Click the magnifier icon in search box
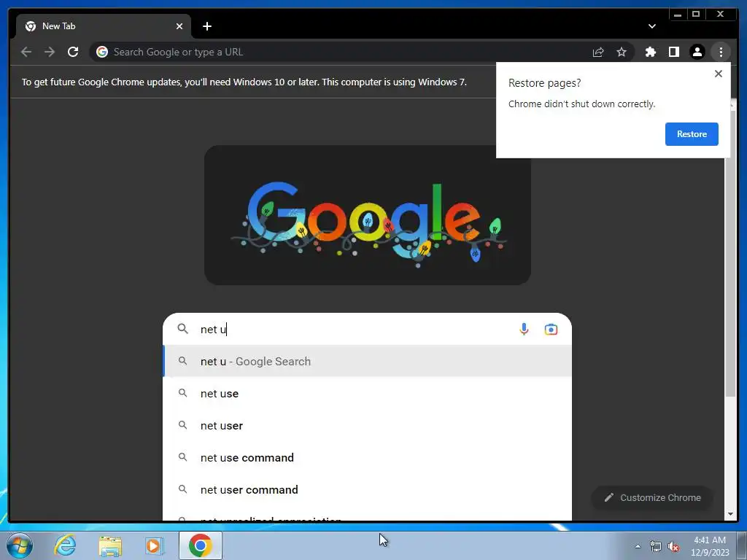 click(x=182, y=329)
